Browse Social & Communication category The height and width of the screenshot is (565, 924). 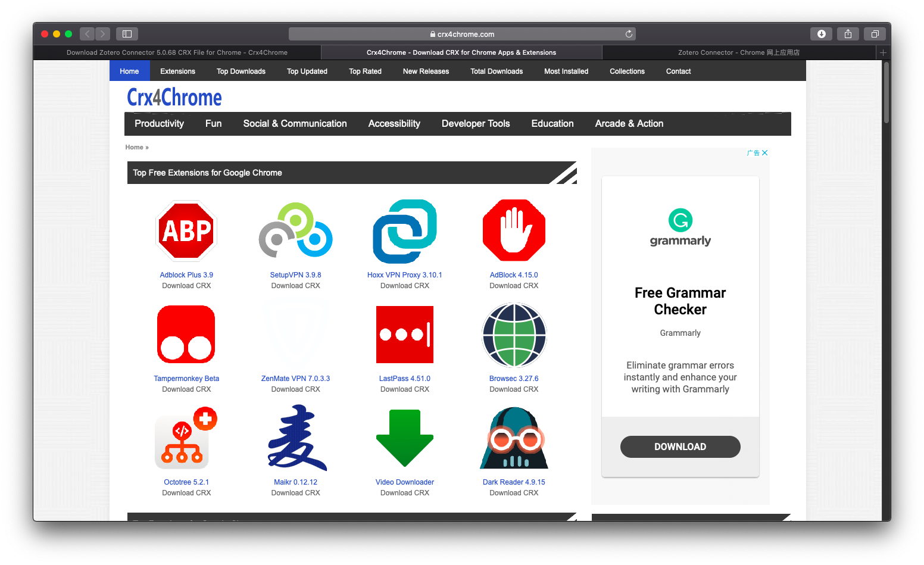tap(295, 123)
